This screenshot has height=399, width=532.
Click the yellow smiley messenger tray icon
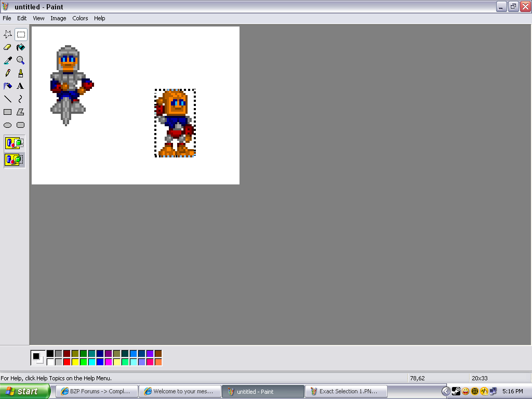(x=465, y=391)
